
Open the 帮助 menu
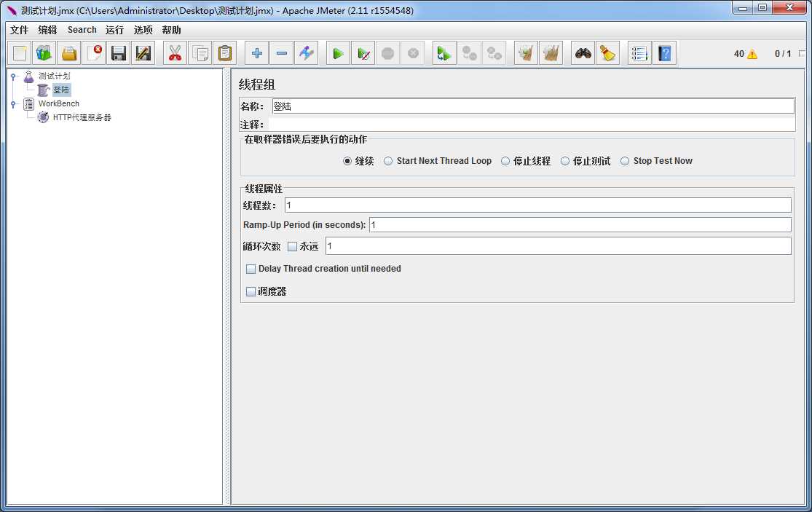pyautogui.click(x=171, y=30)
